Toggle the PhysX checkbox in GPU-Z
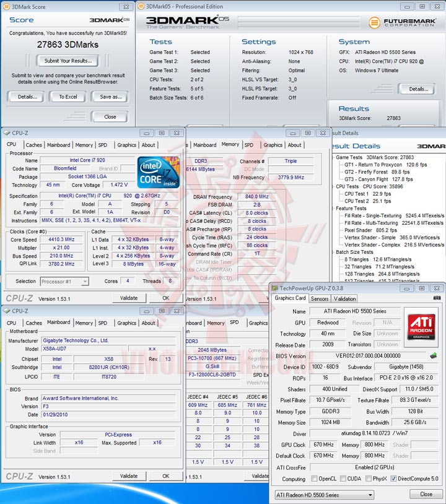 pyautogui.click(x=369, y=479)
